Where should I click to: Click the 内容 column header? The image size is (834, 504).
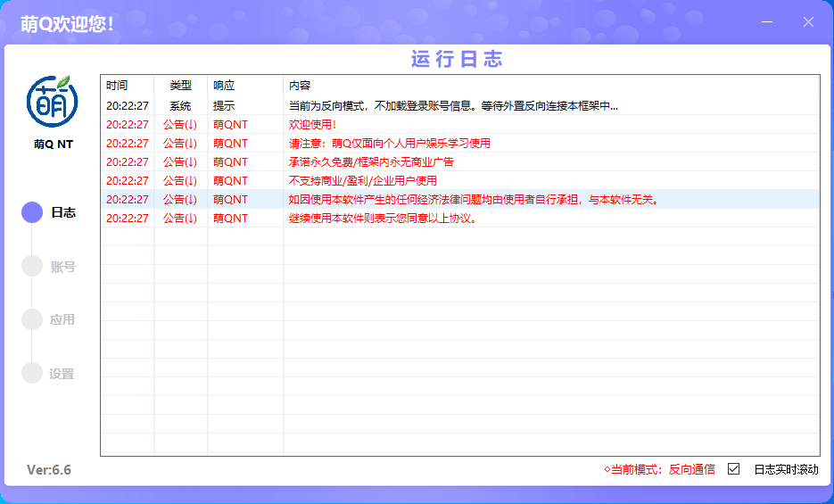(551, 85)
